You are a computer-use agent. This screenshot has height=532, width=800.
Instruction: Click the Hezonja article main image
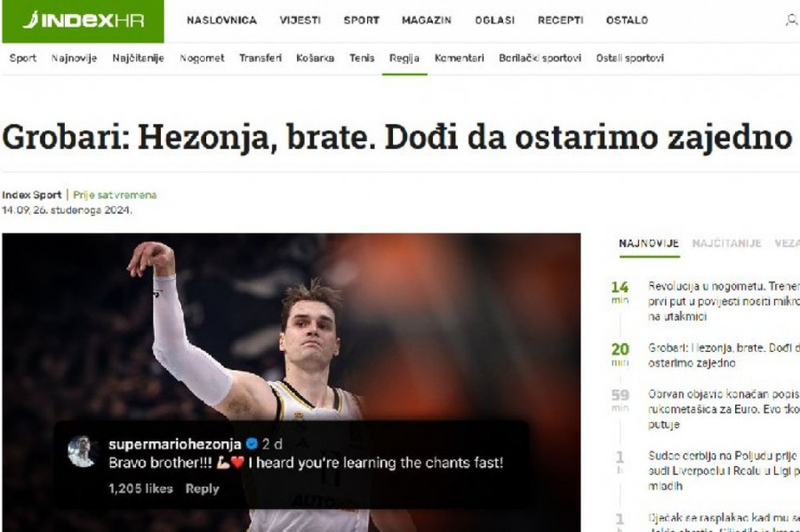(292, 383)
